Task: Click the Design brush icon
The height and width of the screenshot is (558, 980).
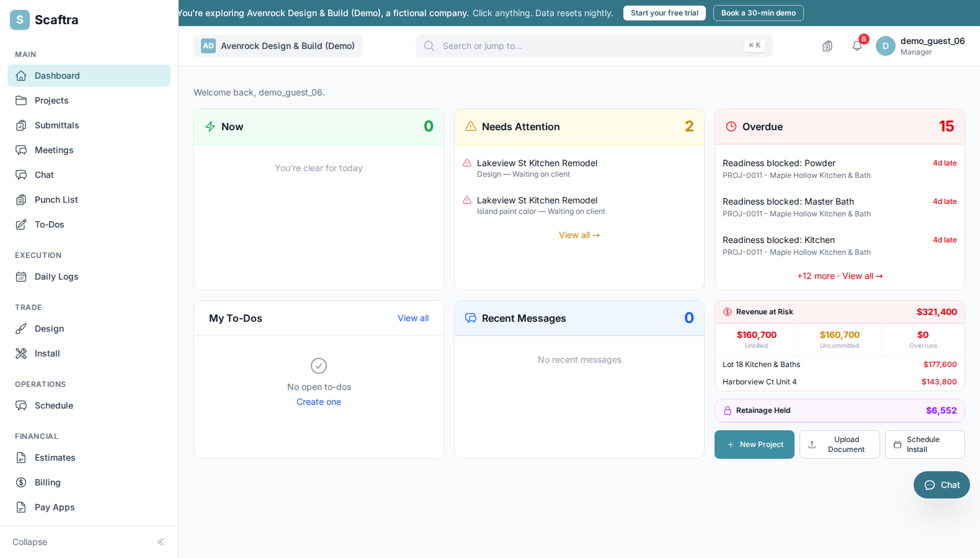Action: click(x=21, y=329)
